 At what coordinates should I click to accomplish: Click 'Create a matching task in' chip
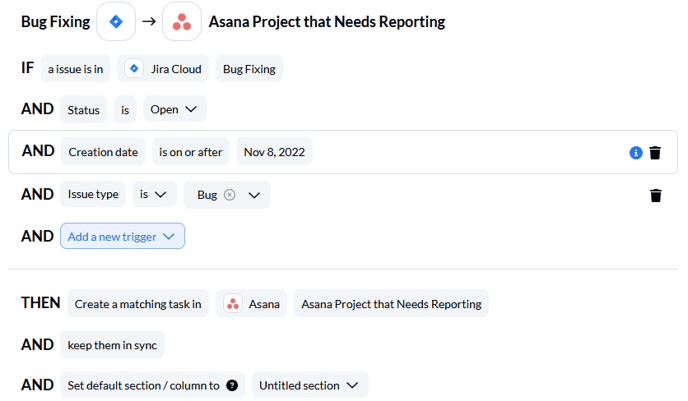click(138, 304)
